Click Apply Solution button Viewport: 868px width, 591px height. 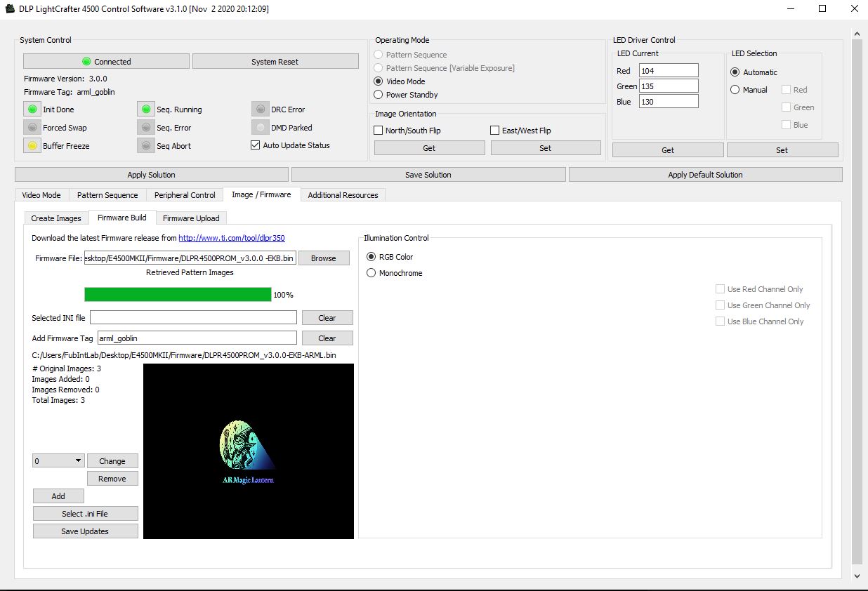coord(152,175)
